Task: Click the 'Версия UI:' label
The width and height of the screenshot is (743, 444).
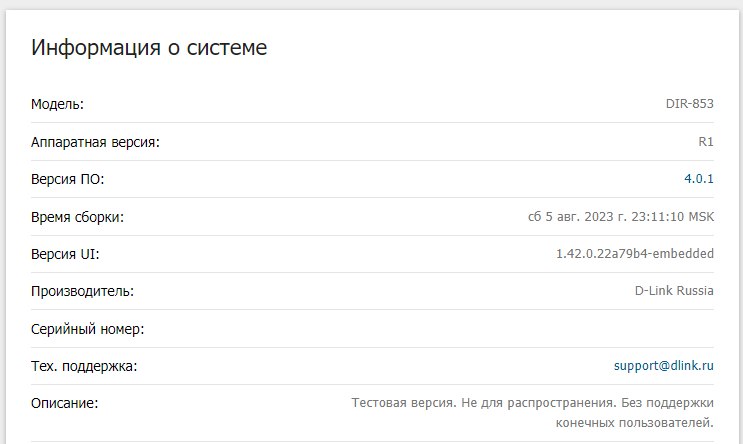Action: [65, 254]
